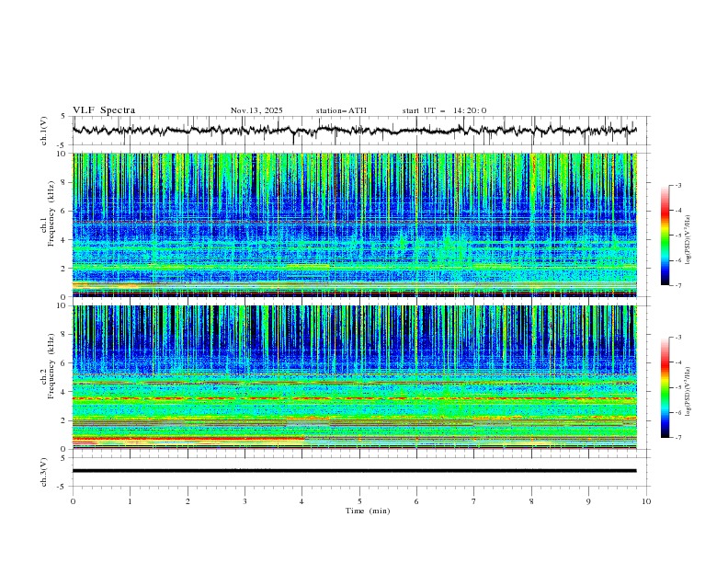Click the ch.2 Frequency (kHz) axis label

point(48,365)
